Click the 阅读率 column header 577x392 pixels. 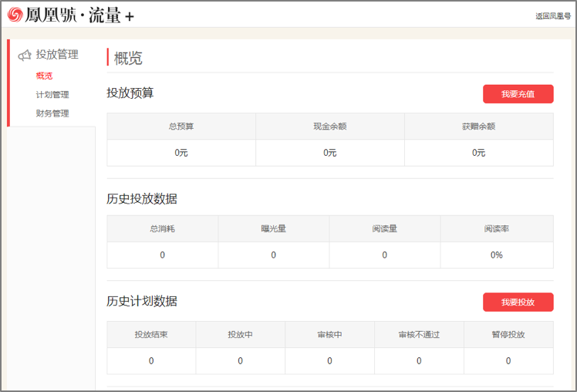(x=497, y=229)
